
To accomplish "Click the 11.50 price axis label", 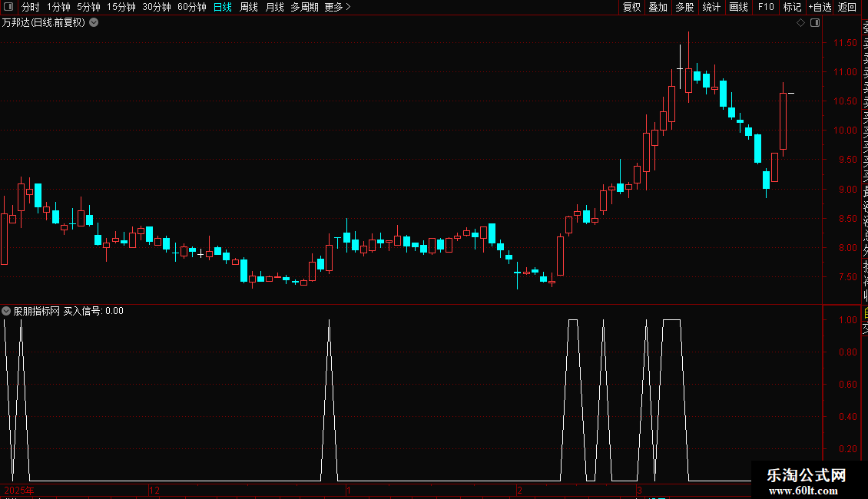I will pyautogui.click(x=845, y=42).
